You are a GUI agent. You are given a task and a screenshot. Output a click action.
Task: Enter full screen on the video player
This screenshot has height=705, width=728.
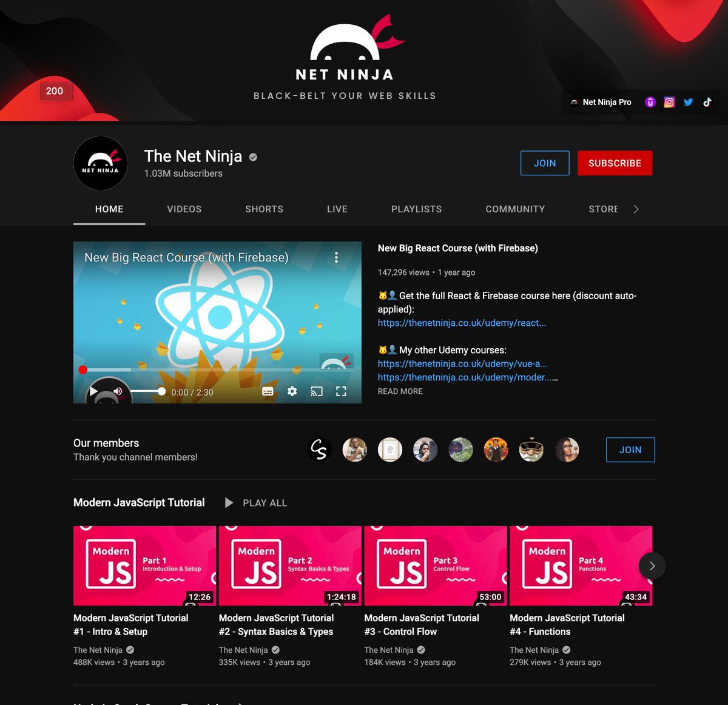[x=341, y=392]
